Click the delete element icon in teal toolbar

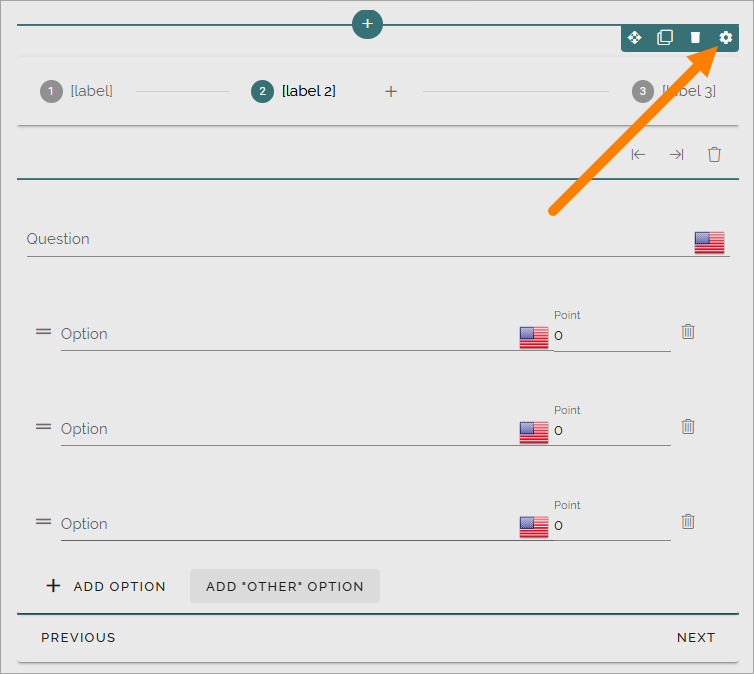click(695, 37)
